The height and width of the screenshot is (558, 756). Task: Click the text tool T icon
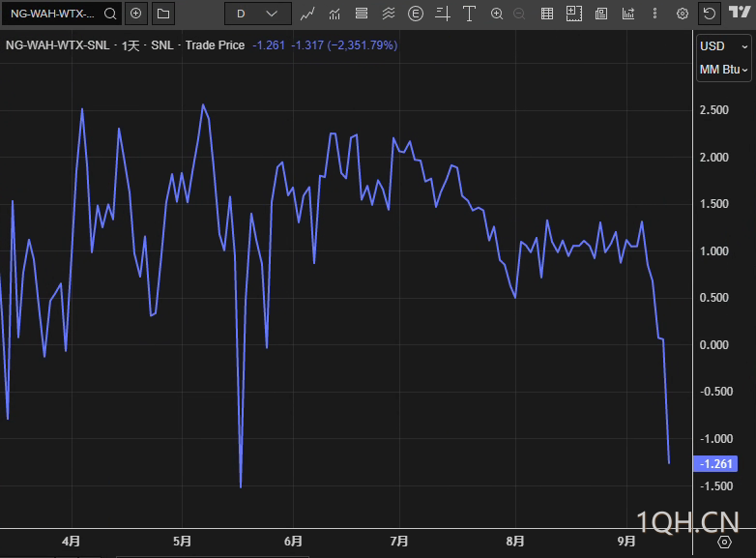coord(469,14)
